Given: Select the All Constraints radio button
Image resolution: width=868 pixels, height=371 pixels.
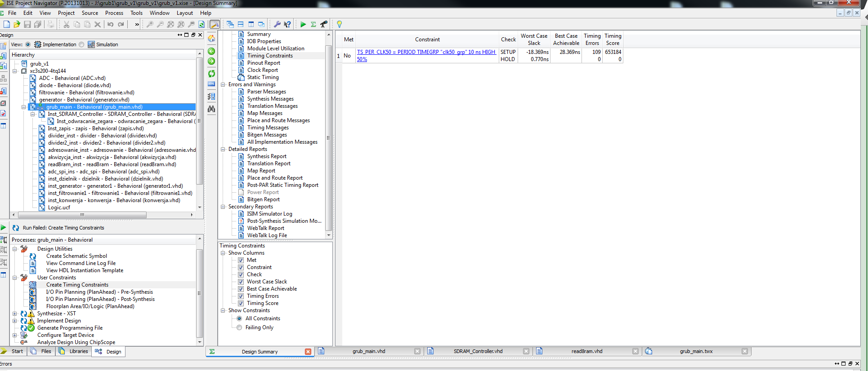Looking at the screenshot, I should [x=239, y=318].
